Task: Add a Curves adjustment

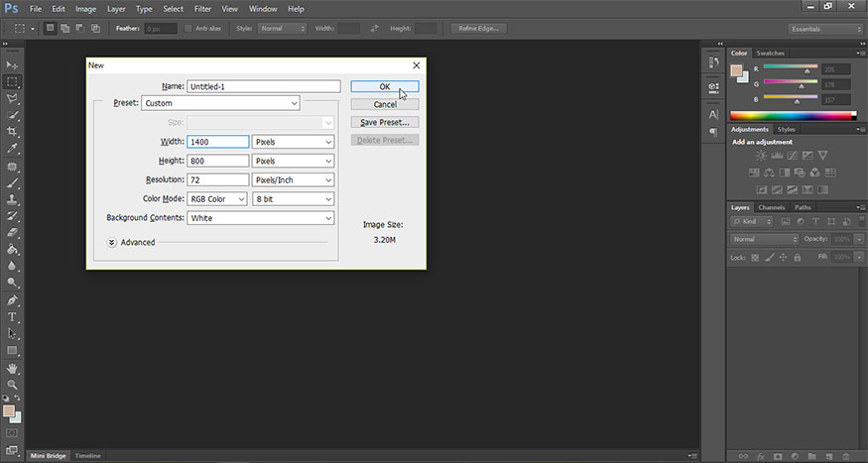Action: (793, 156)
